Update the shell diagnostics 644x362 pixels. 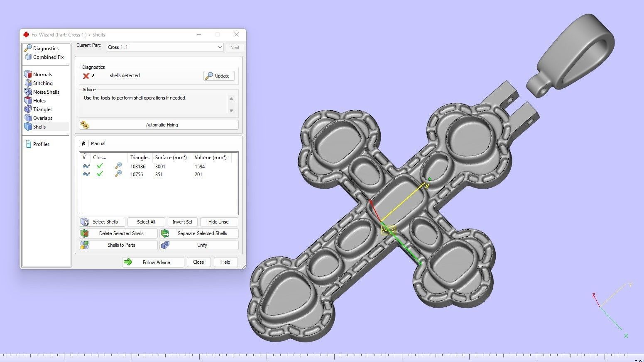219,76
